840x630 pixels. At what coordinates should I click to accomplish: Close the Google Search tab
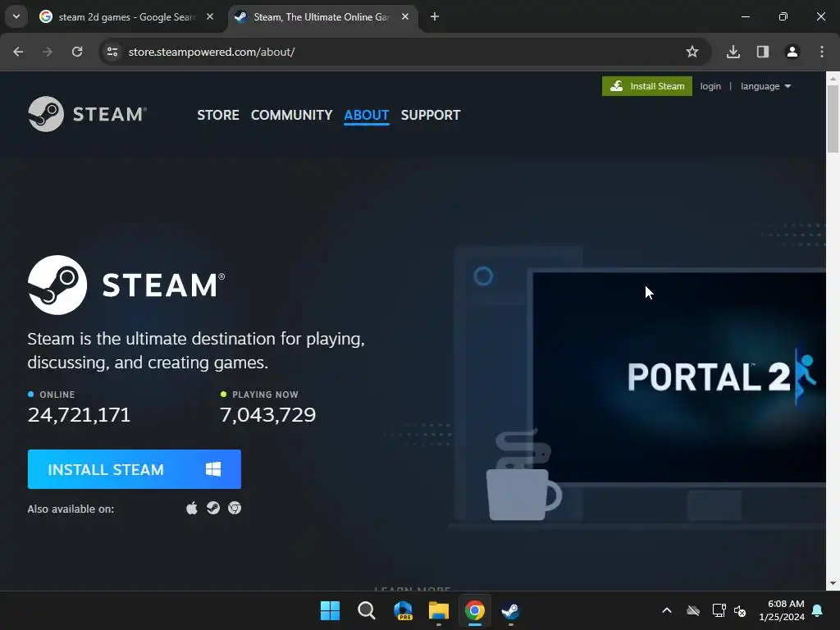click(210, 16)
